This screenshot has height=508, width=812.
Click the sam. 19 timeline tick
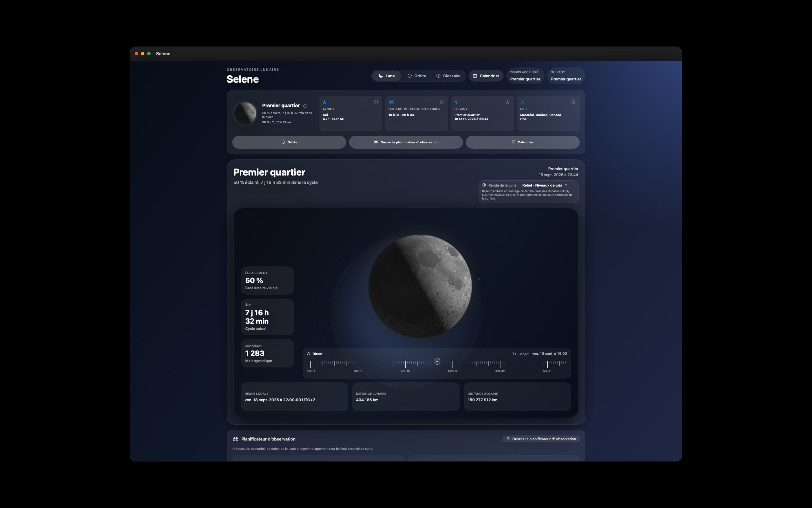[453, 364]
